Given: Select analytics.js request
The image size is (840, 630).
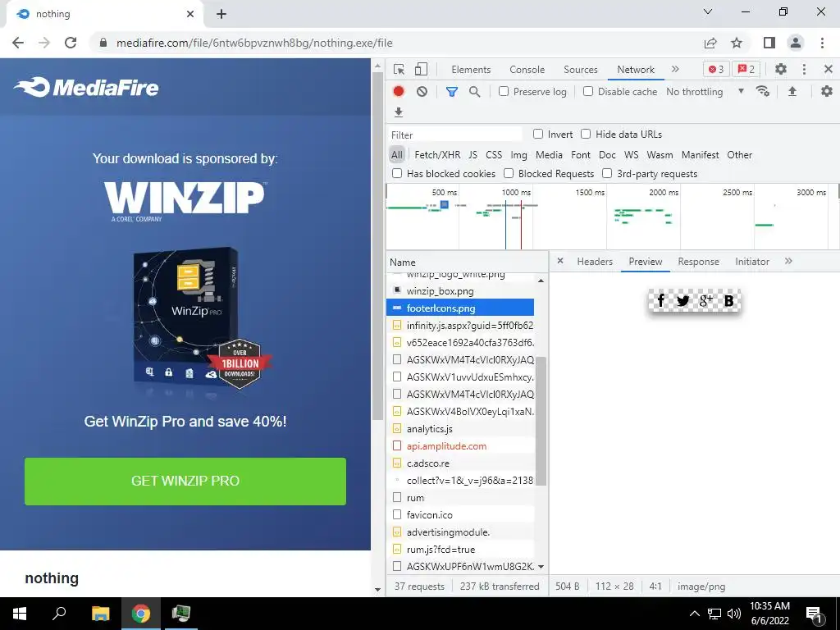Looking at the screenshot, I should [460, 428].
